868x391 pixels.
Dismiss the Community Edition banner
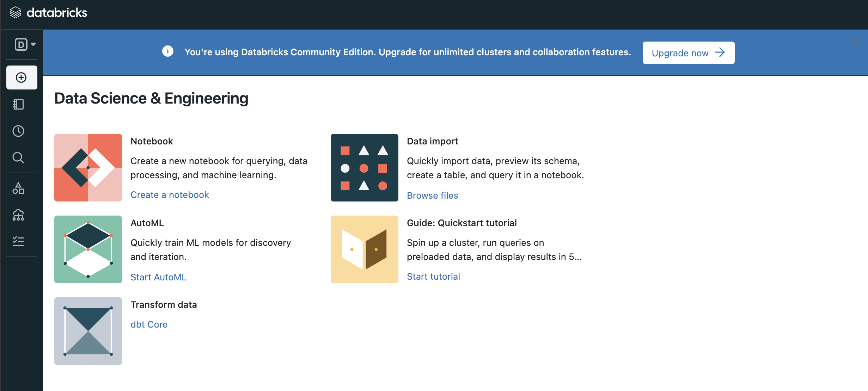pyautogui.click(x=854, y=43)
